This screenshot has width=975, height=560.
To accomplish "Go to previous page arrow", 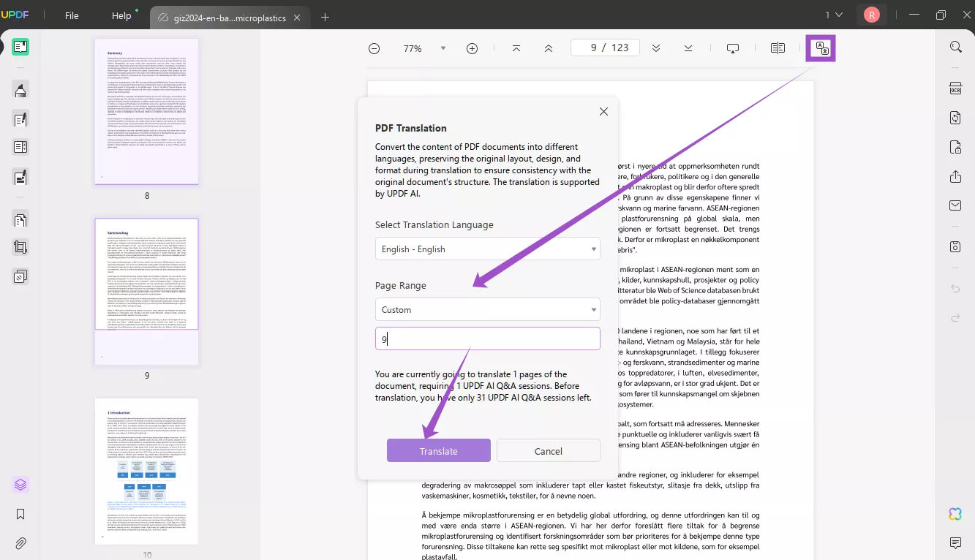I will click(549, 48).
